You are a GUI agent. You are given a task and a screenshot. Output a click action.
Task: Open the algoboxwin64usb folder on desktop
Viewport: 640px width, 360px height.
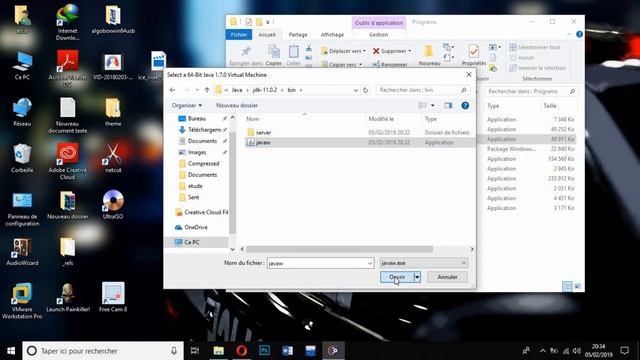click(x=113, y=19)
